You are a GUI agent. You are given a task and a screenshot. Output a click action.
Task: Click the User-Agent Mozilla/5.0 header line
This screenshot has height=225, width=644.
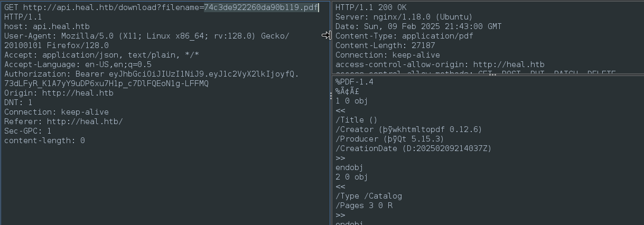coord(147,41)
